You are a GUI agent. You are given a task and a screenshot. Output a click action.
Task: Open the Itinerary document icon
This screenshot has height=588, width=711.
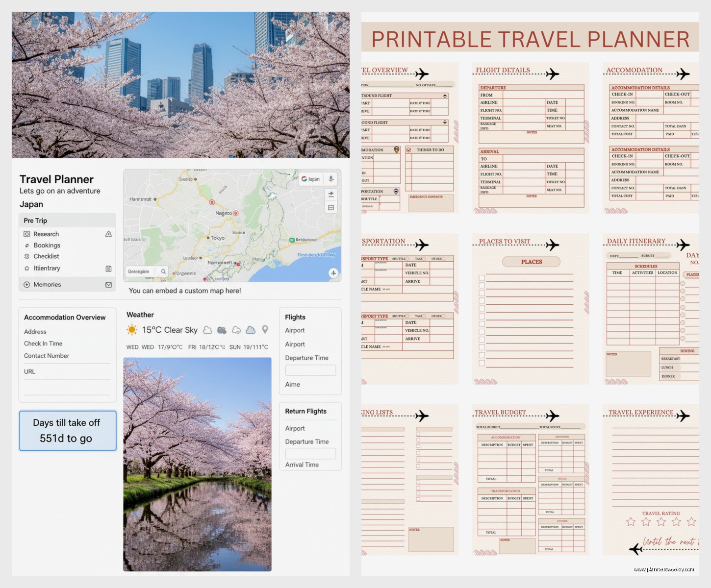click(107, 268)
